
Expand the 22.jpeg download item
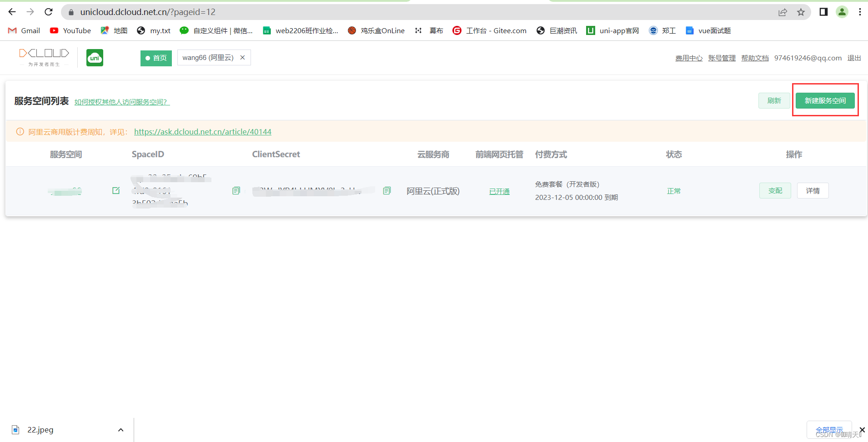pyautogui.click(x=120, y=429)
